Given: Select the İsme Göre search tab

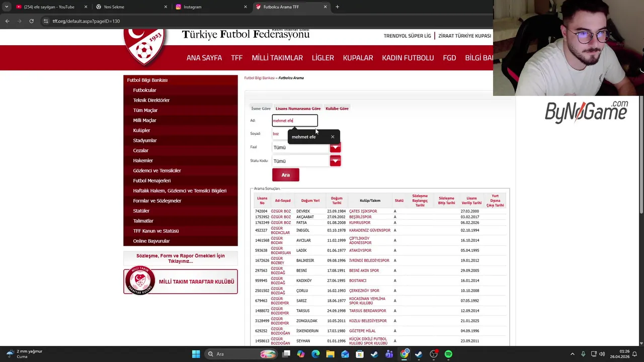Looking at the screenshot, I should coord(261,109).
